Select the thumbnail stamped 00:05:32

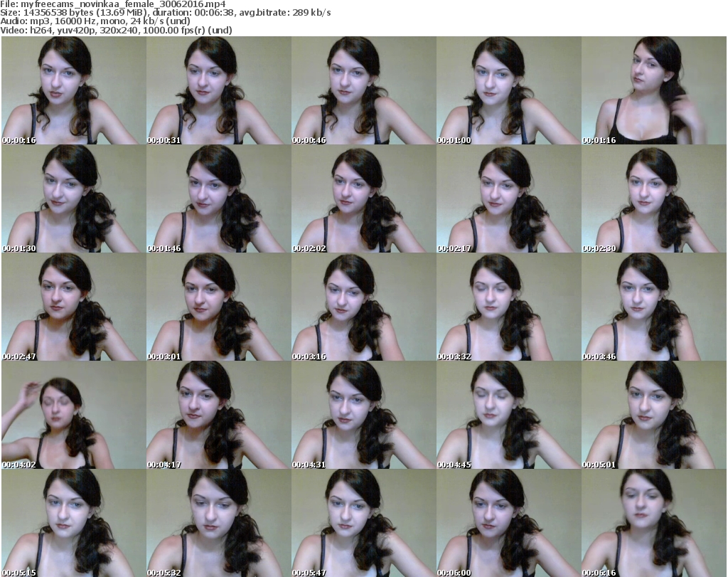coord(219,523)
